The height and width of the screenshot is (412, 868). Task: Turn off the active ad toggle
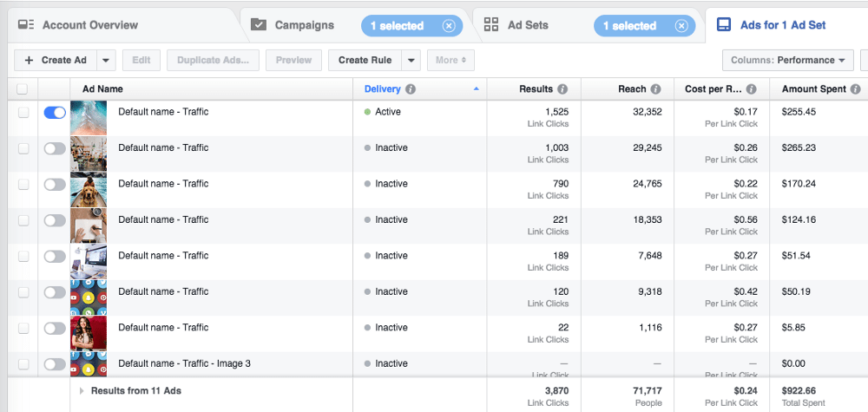(55, 113)
